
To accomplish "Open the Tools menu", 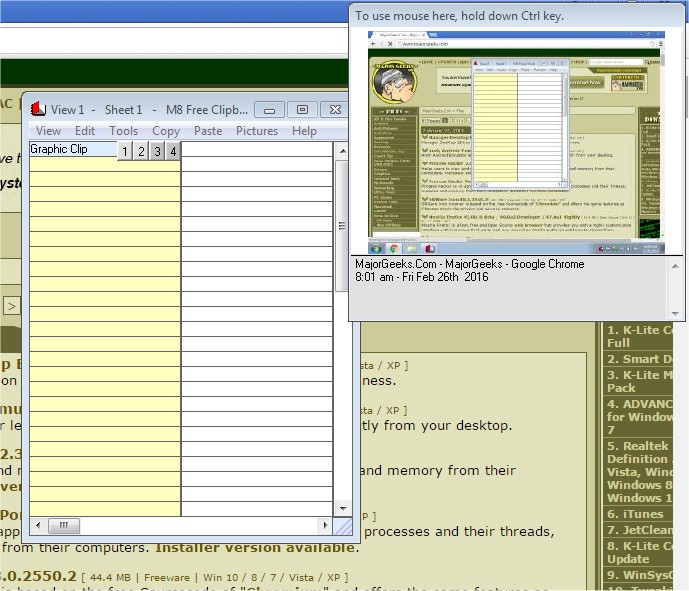I will [x=123, y=131].
